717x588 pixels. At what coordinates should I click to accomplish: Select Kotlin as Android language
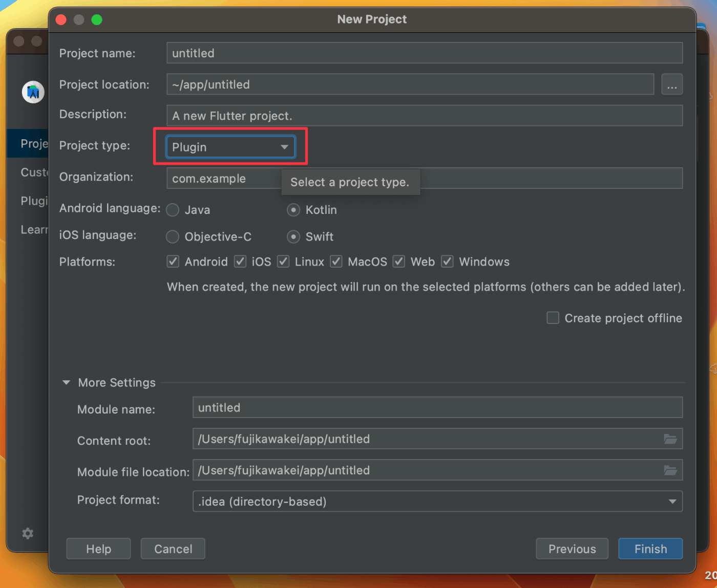tap(293, 210)
